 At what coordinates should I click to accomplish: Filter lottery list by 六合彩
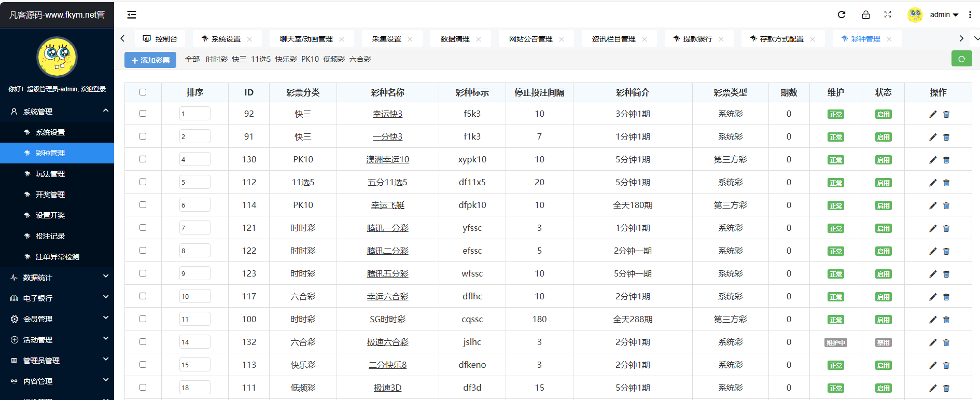pyautogui.click(x=360, y=59)
